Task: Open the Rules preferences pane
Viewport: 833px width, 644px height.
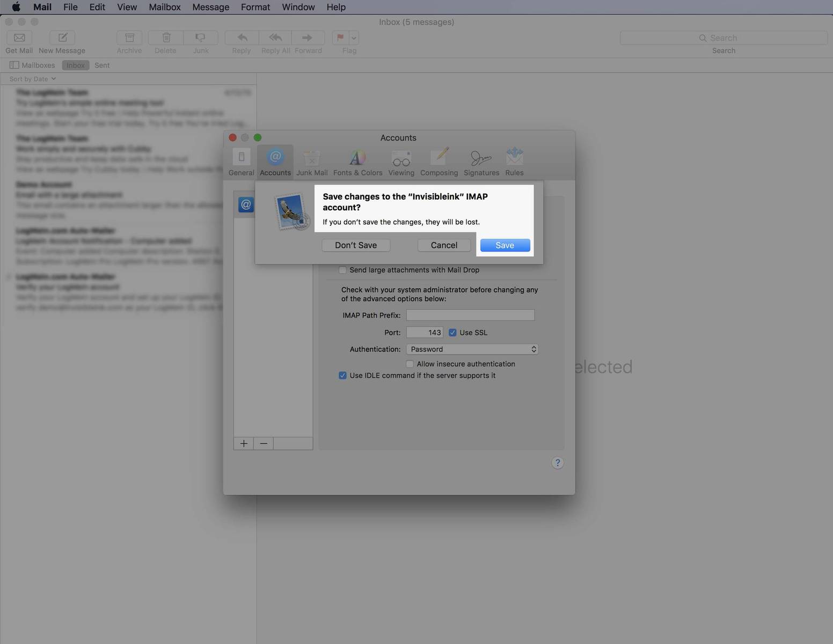Action: [x=514, y=162]
